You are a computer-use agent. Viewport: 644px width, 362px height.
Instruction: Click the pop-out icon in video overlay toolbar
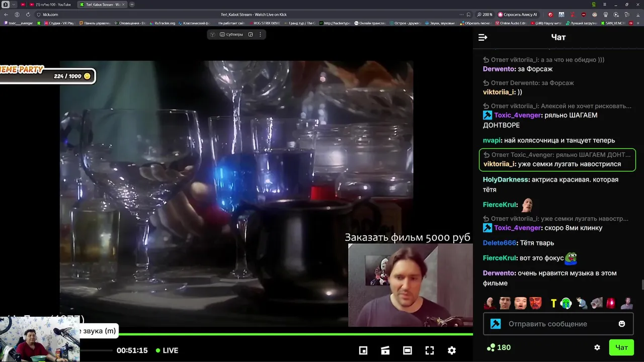pyautogui.click(x=251, y=34)
